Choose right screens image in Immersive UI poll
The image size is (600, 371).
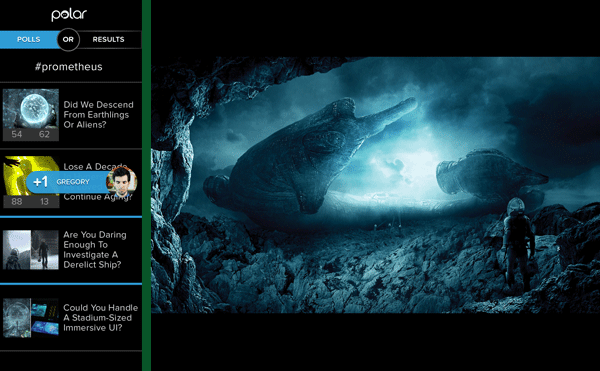pyautogui.click(x=45, y=318)
